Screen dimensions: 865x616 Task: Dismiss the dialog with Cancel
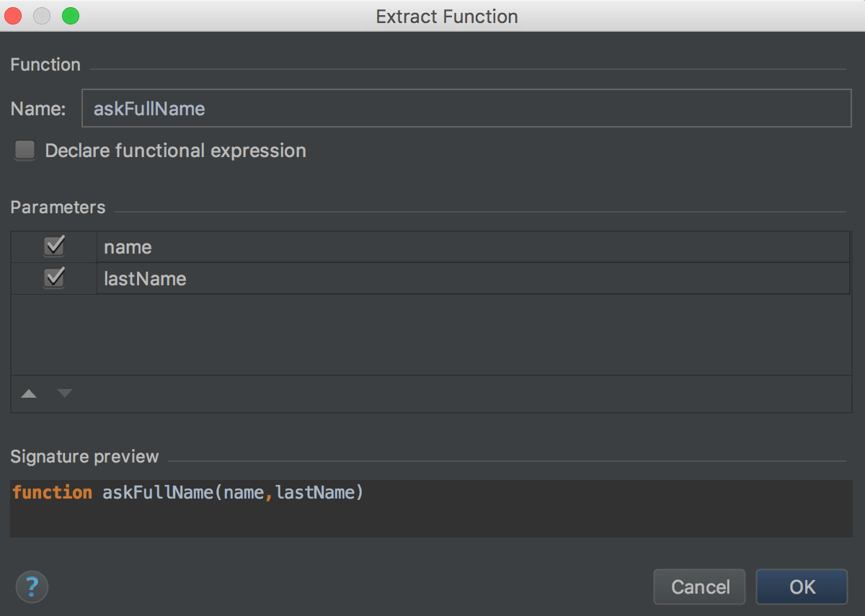(699, 586)
